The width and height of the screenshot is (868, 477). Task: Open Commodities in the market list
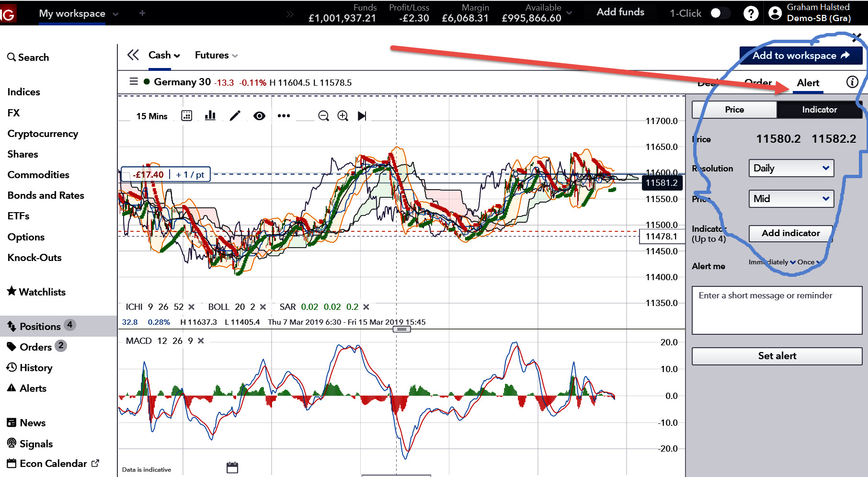(38, 175)
